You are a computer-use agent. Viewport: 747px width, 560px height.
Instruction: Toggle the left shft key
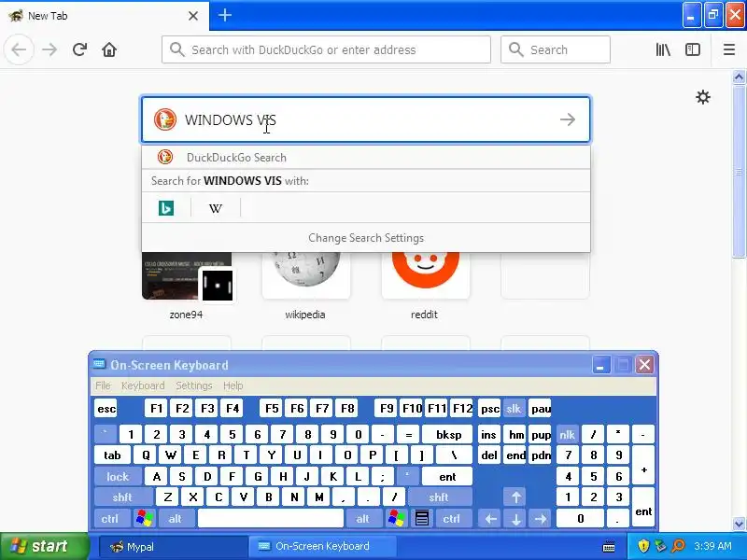coord(122,497)
